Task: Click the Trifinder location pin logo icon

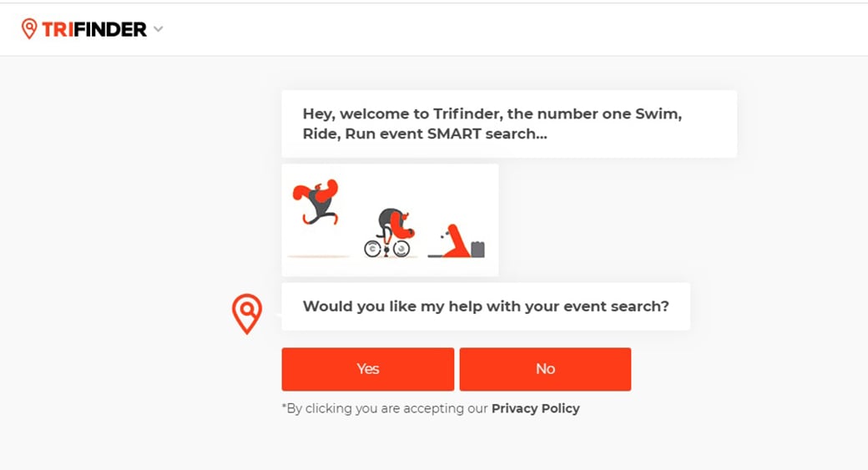Action: pos(29,29)
